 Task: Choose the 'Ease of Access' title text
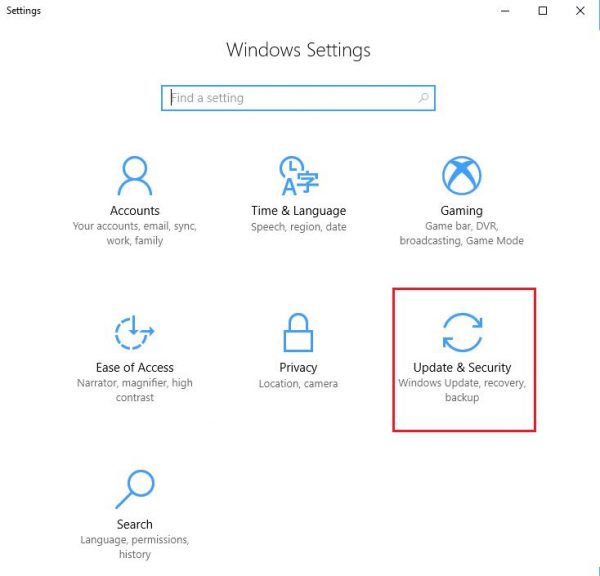135,368
